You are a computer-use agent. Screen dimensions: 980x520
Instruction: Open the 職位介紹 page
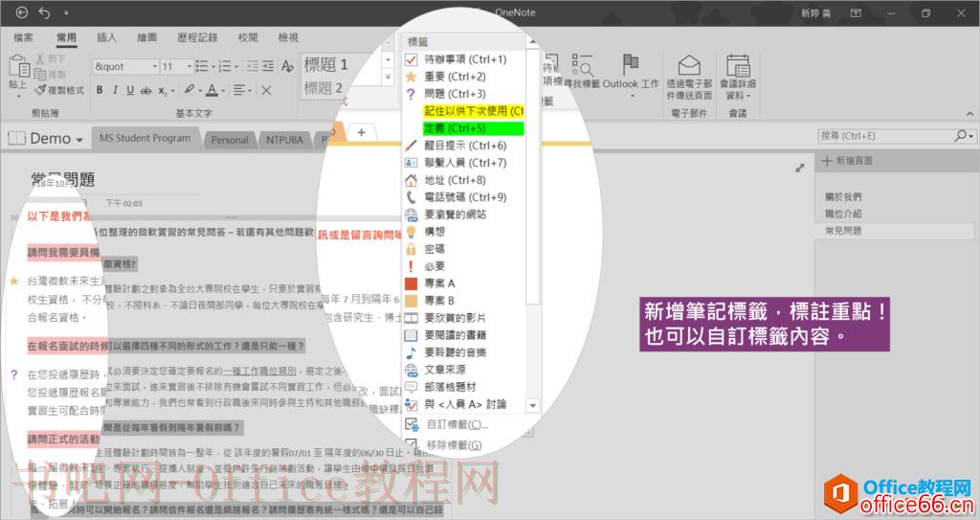pos(843,214)
